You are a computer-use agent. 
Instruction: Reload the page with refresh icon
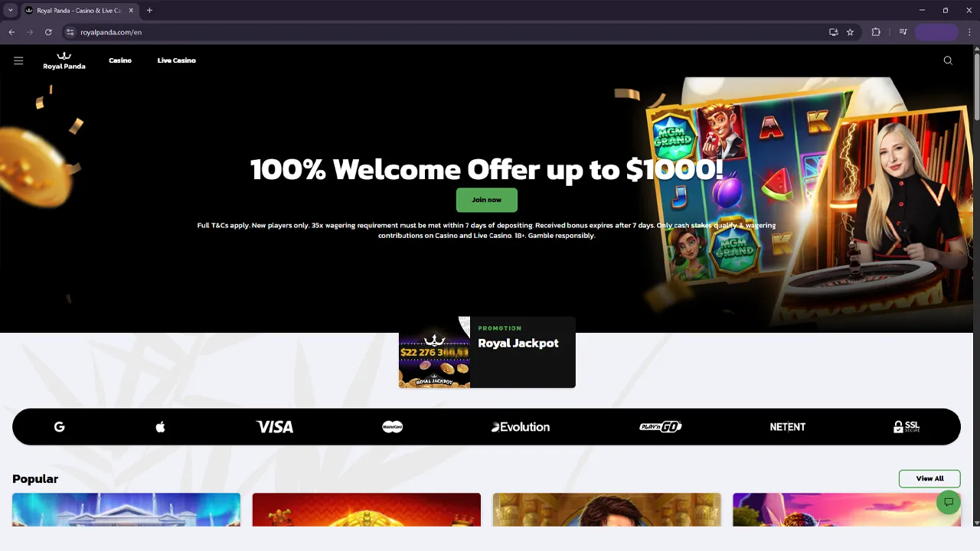48,32
